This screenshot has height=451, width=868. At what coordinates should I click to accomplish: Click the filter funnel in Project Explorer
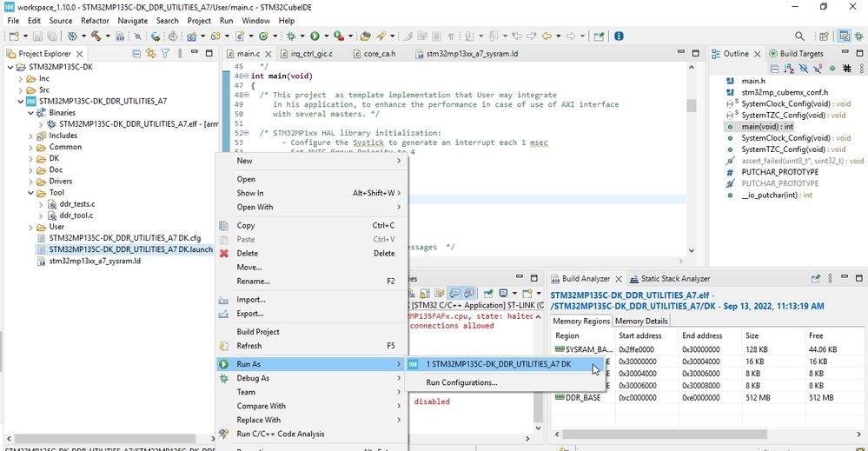(165, 54)
